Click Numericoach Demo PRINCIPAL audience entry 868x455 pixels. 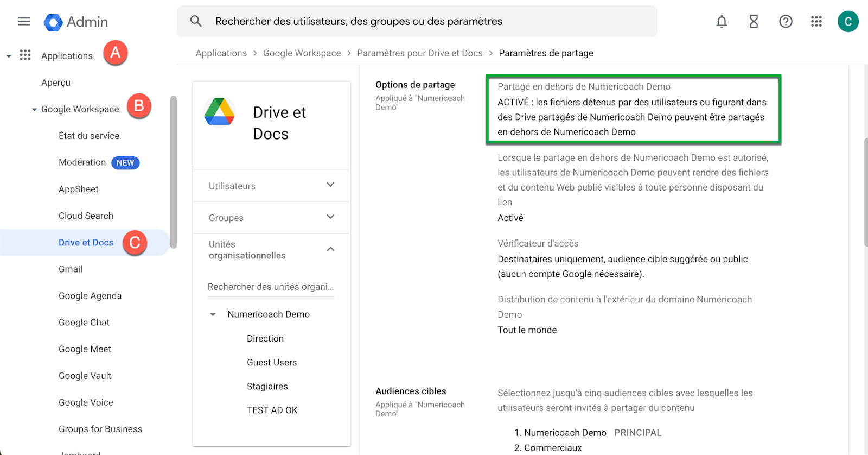pos(588,433)
